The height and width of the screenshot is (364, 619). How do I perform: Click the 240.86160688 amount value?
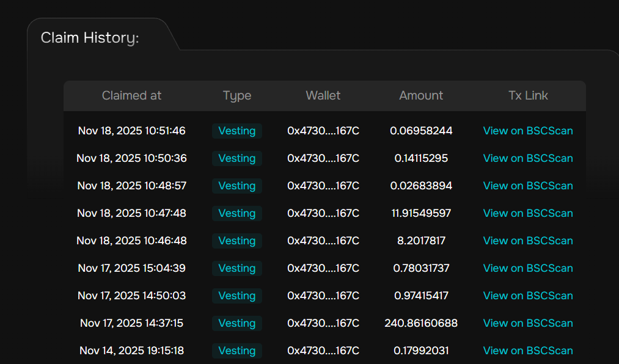coord(421,323)
